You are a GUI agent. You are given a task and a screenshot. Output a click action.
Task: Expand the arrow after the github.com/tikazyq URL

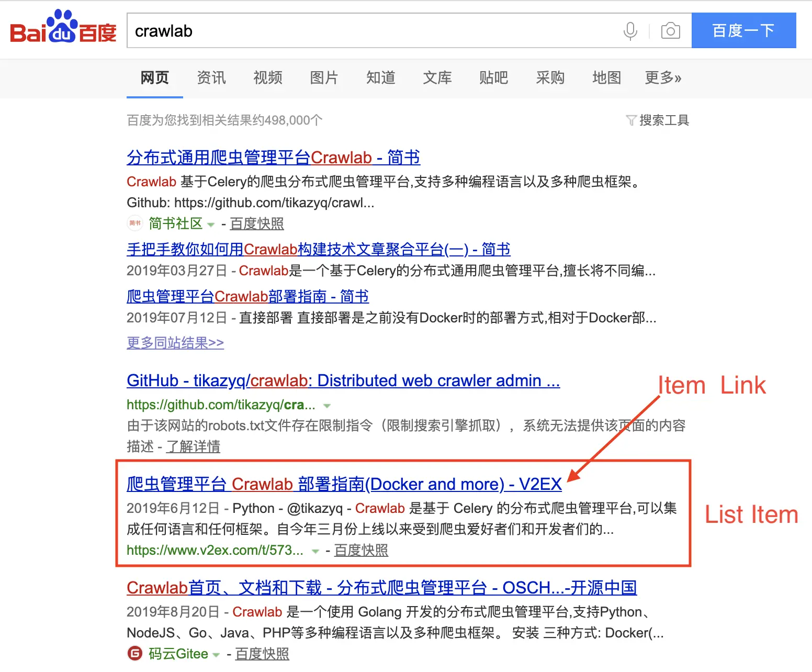pos(327,406)
